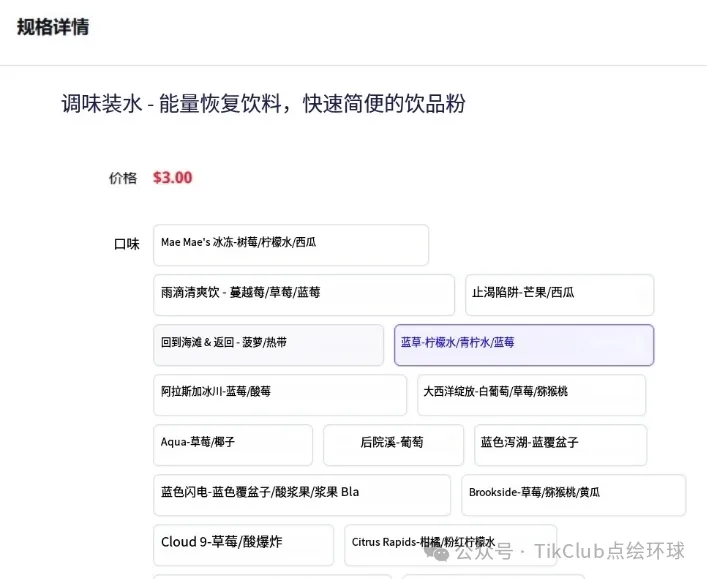Click the product title 调味装水 heading
The height and width of the screenshot is (579, 707).
point(263,104)
